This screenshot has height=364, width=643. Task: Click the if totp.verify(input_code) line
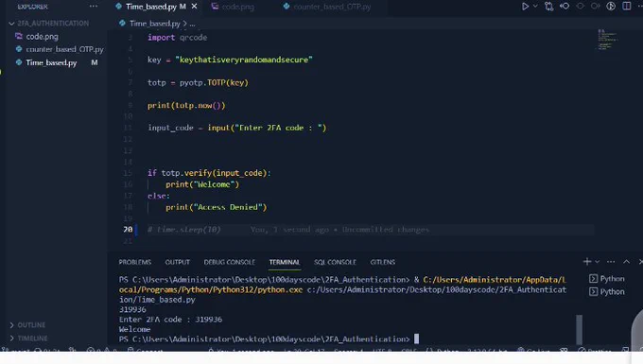(x=209, y=173)
